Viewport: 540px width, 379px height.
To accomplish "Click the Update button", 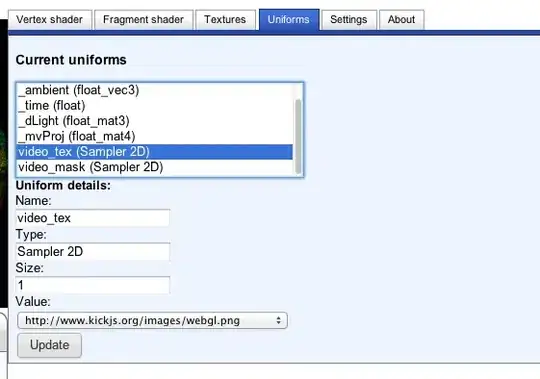I will (x=50, y=345).
